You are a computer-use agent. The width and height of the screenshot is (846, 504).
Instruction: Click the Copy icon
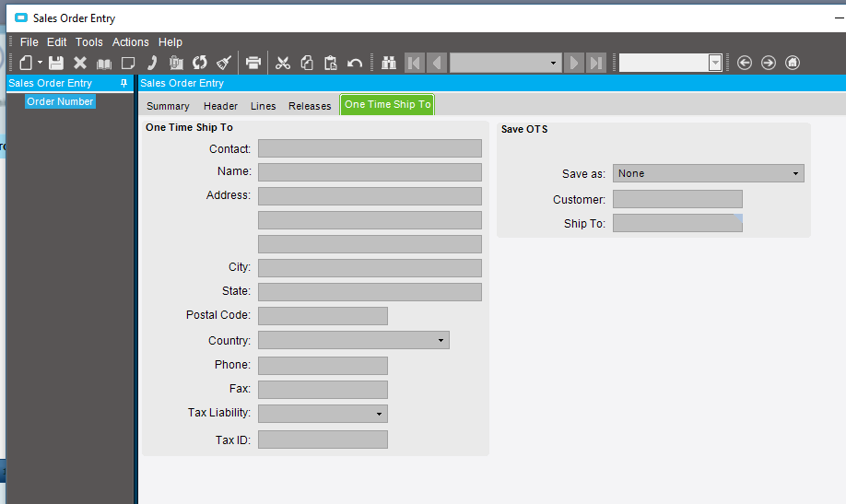pyautogui.click(x=307, y=64)
